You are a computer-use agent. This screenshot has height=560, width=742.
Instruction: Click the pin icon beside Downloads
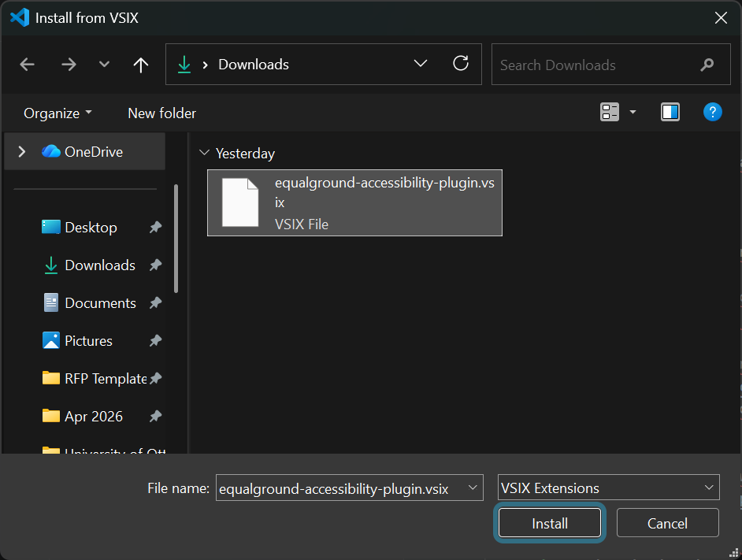[x=156, y=265]
